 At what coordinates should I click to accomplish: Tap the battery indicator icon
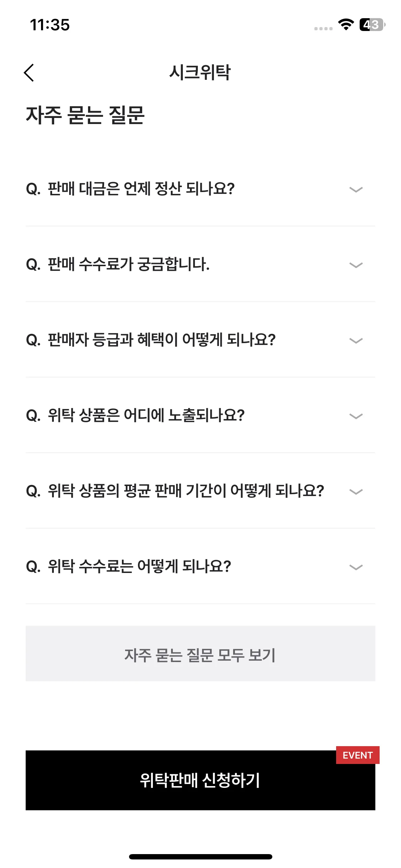(x=372, y=25)
